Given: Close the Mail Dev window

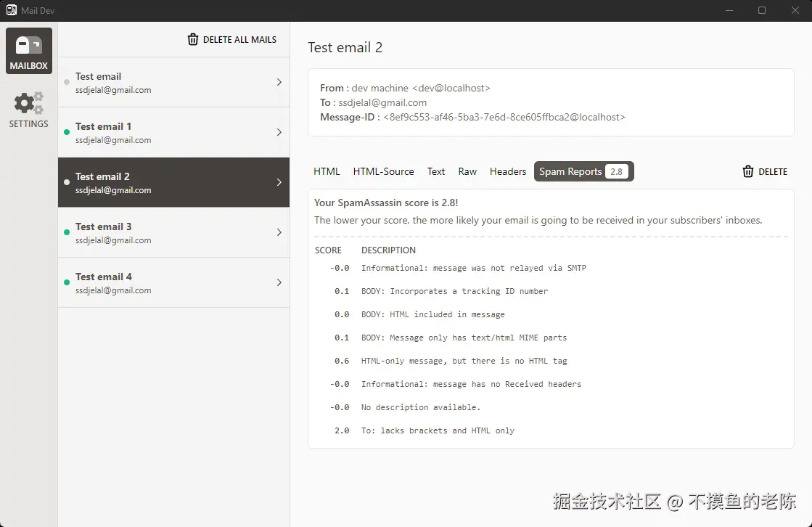Looking at the screenshot, I should coord(795,10).
